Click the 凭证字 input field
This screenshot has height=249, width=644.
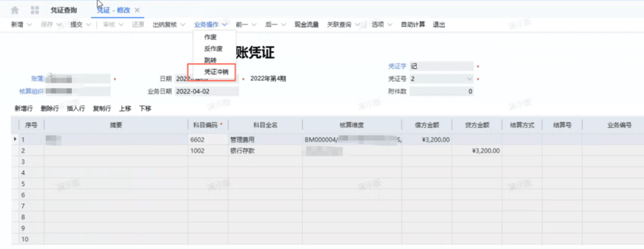point(441,66)
